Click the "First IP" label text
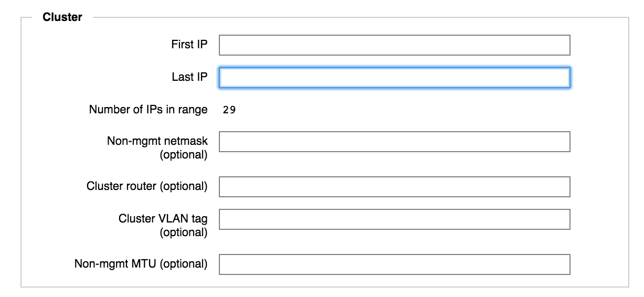The height and width of the screenshot is (297, 644). 189,45
